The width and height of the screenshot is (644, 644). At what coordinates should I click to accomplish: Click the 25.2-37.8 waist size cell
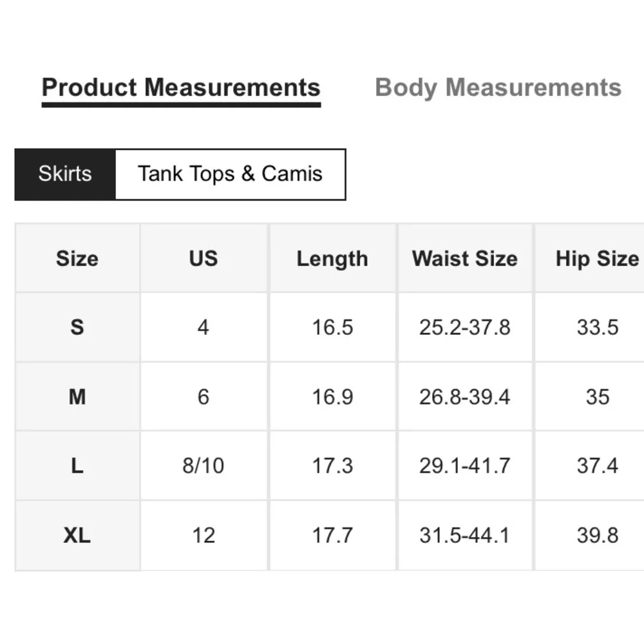click(465, 327)
